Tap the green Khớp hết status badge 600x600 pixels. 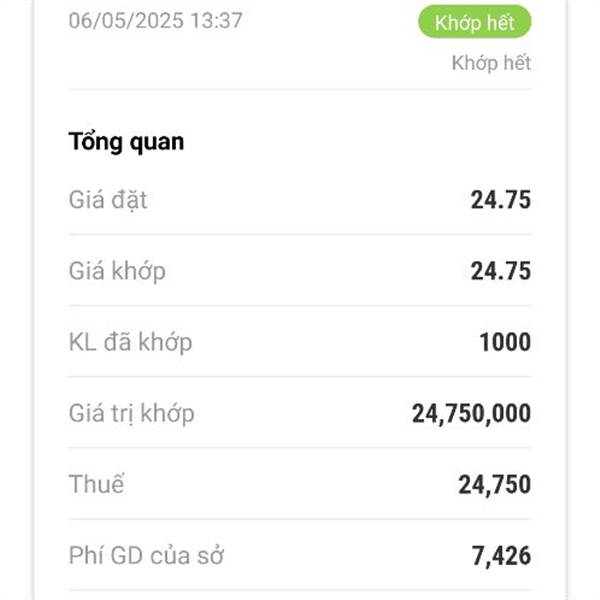click(474, 22)
